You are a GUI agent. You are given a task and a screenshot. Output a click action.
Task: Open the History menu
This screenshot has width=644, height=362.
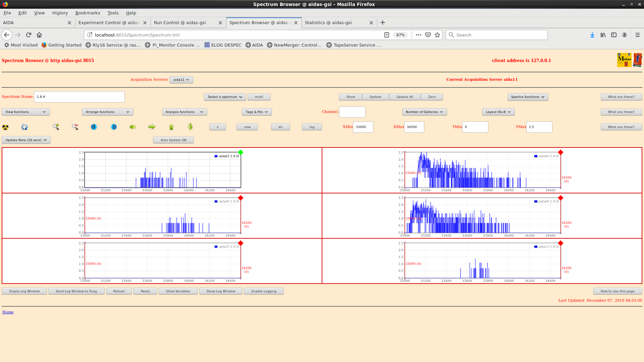coord(60,13)
